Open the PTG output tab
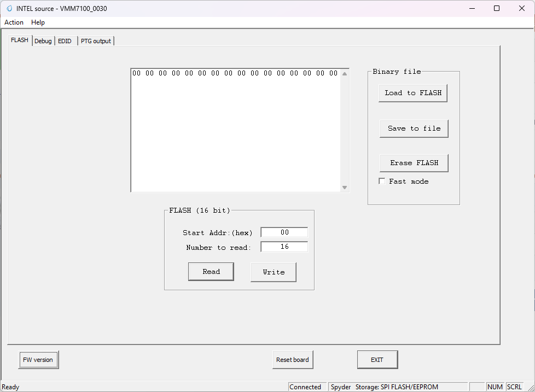The image size is (535, 392). click(96, 41)
